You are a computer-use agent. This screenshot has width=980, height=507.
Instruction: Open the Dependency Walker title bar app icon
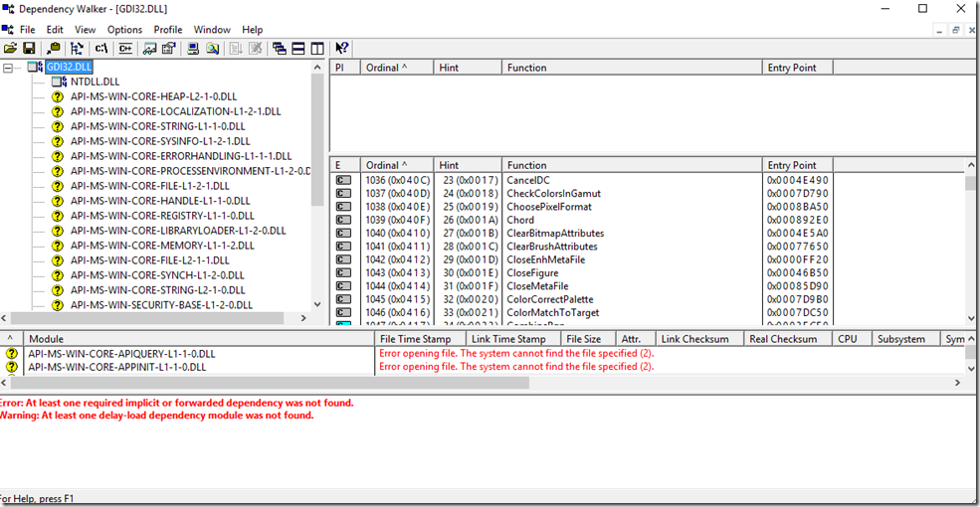coord(8,9)
